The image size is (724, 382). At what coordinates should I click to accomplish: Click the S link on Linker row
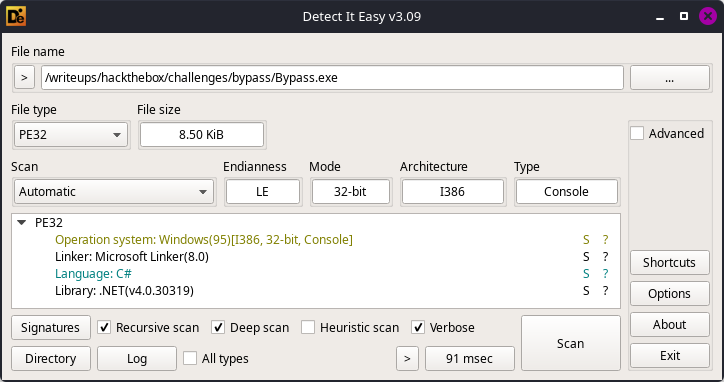[586, 257]
